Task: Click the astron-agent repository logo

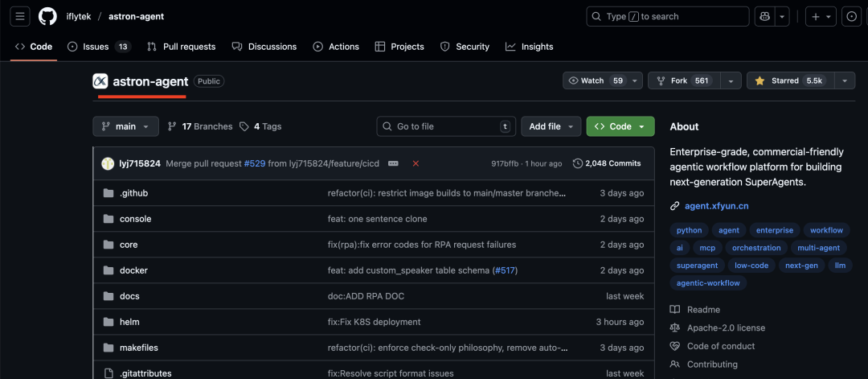Action: point(100,81)
